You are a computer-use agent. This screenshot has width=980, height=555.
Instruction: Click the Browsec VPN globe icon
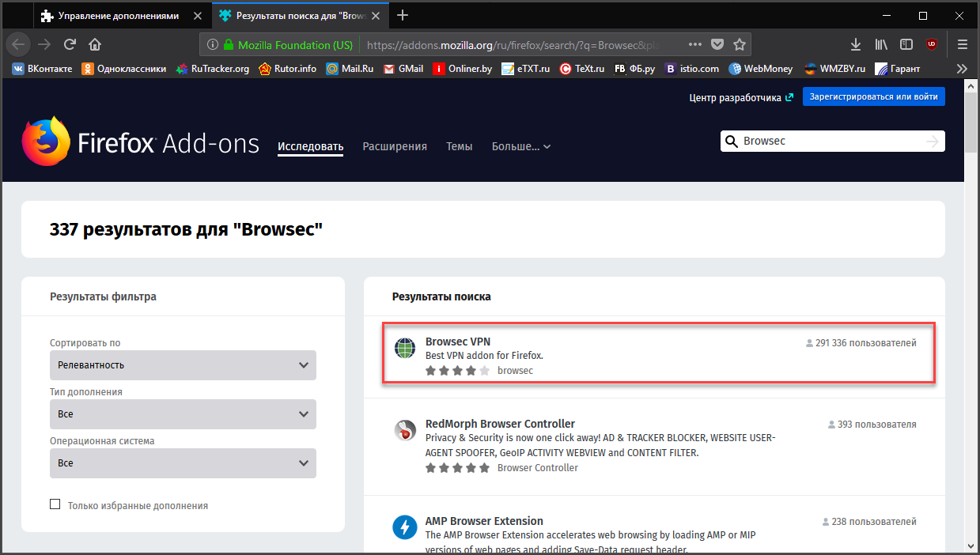(x=405, y=348)
